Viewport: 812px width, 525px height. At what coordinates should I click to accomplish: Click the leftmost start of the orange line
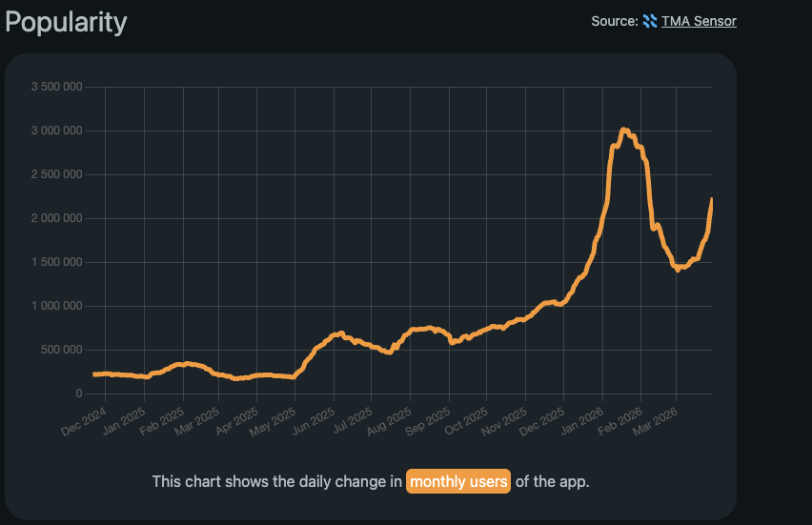94,374
